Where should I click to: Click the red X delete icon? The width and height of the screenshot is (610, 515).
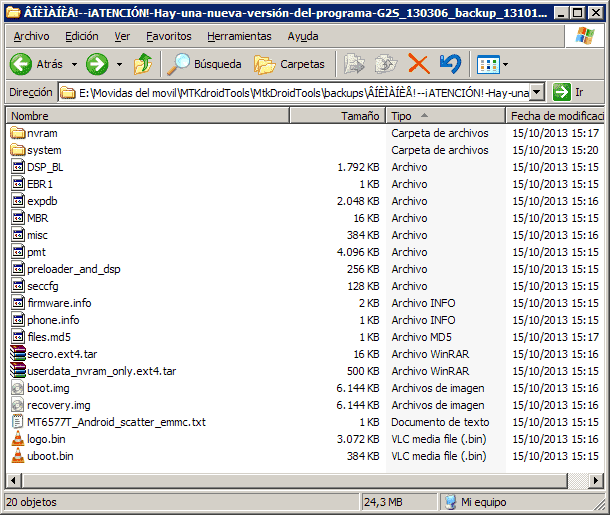click(x=419, y=64)
